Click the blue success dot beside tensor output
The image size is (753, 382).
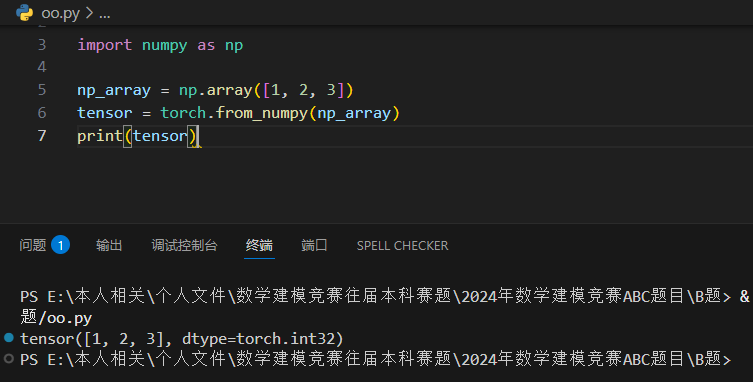(9, 338)
